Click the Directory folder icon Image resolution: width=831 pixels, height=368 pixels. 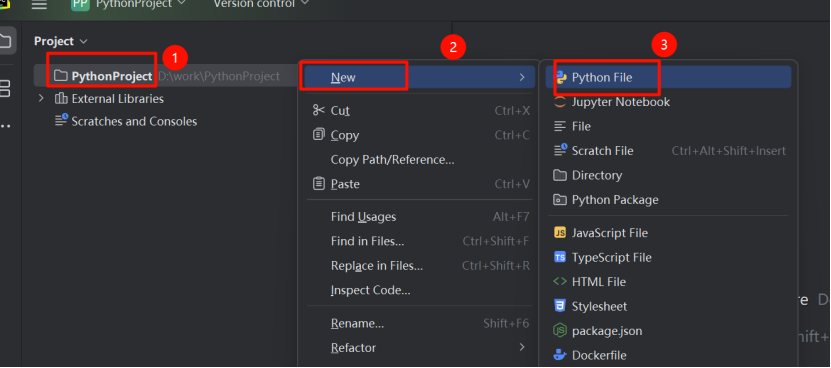(x=560, y=175)
